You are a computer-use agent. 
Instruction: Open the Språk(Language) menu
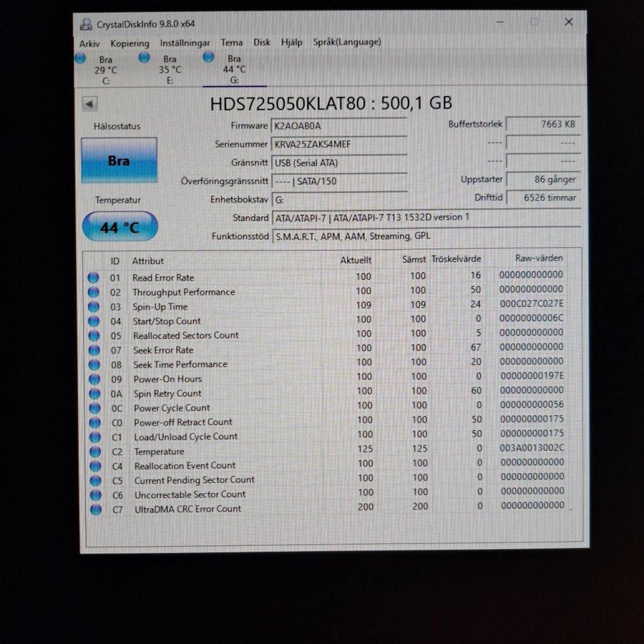(347, 42)
